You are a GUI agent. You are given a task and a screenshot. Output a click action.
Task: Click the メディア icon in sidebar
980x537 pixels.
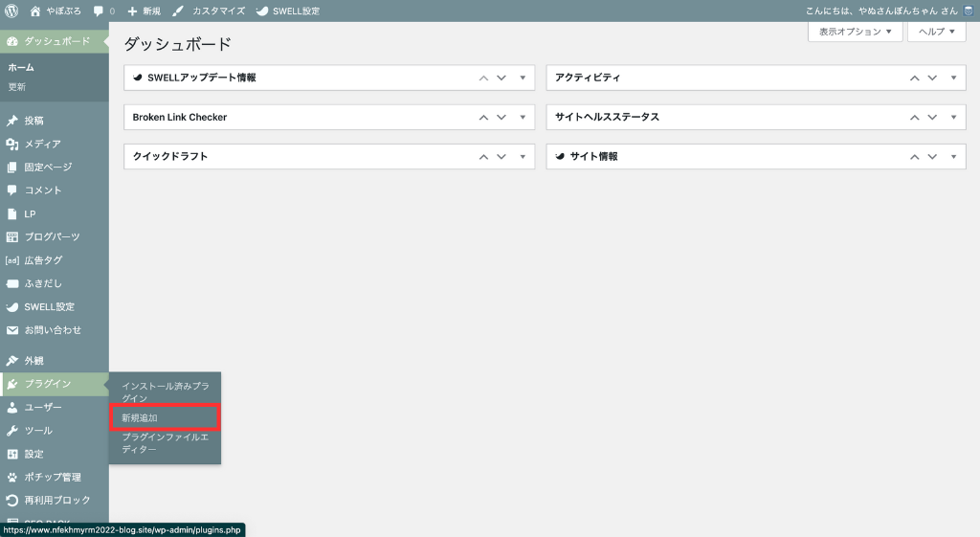(11, 144)
